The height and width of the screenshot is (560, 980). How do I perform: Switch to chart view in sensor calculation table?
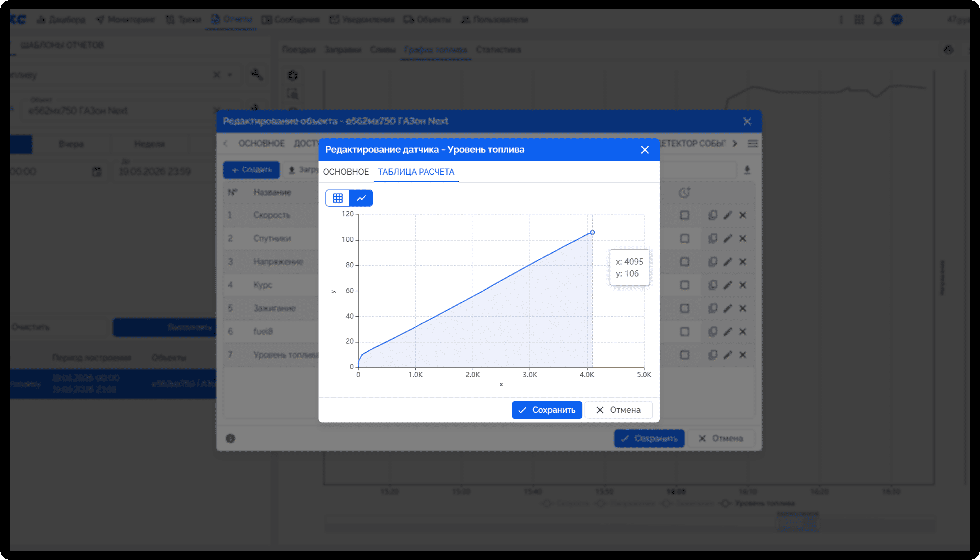click(361, 198)
